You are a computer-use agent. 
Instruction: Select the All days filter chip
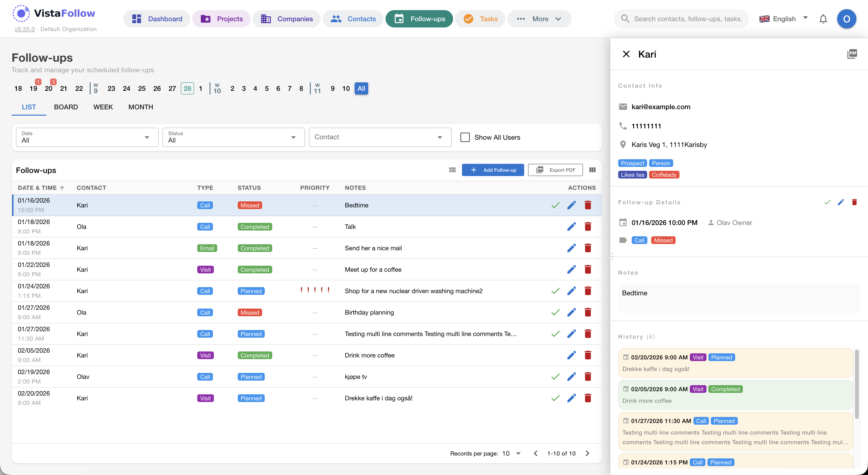click(361, 89)
